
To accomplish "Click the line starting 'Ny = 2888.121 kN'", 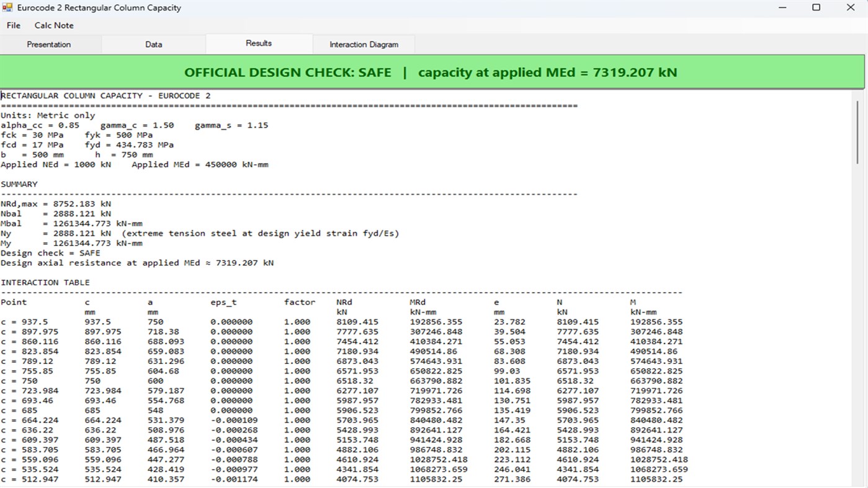I will point(200,234).
